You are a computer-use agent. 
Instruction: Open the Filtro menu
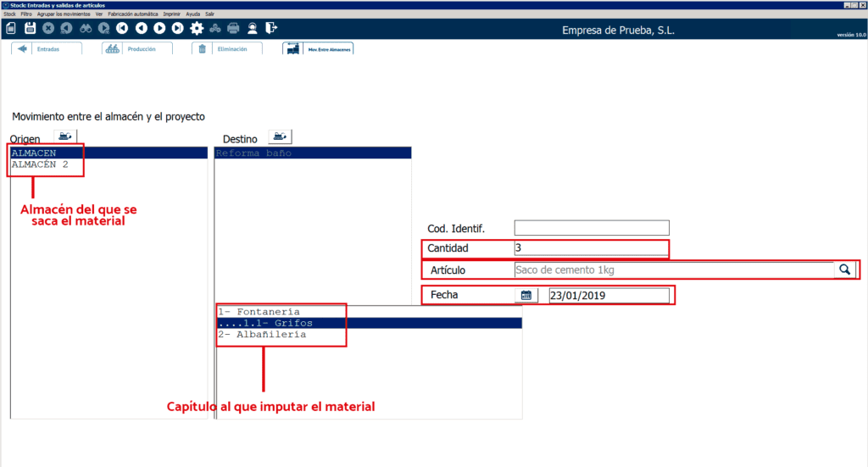(26, 14)
